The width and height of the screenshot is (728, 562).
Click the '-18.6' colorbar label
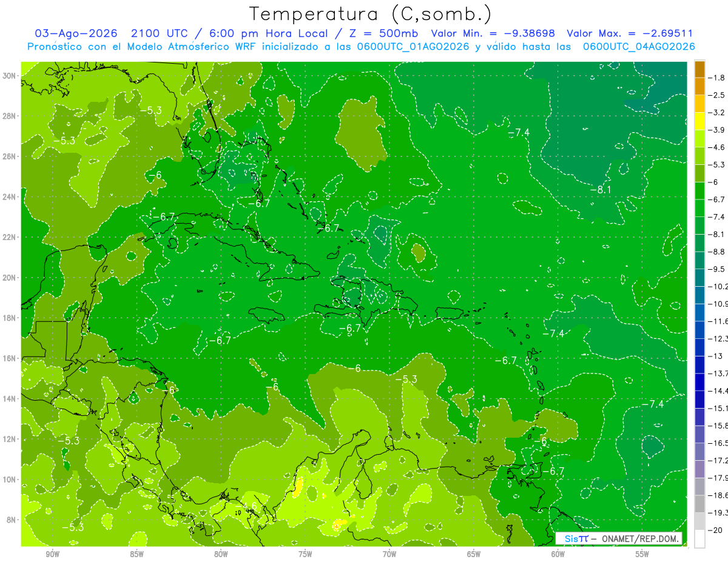pos(718,495)
